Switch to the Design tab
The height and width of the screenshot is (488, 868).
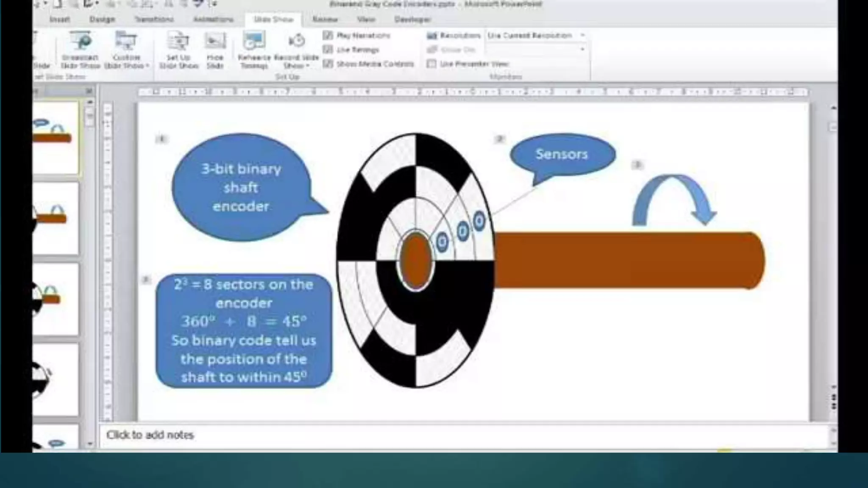click(x=102, y=19)
